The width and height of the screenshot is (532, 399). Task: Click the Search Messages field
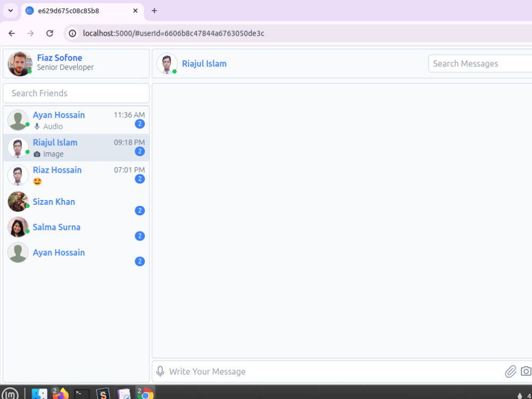click(x=480, y=63)
